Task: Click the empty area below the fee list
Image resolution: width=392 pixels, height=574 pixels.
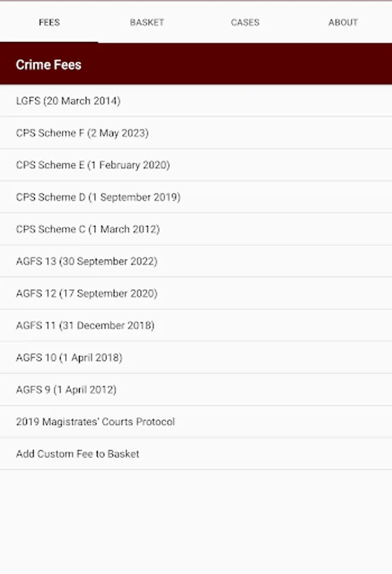Action: 196,522
